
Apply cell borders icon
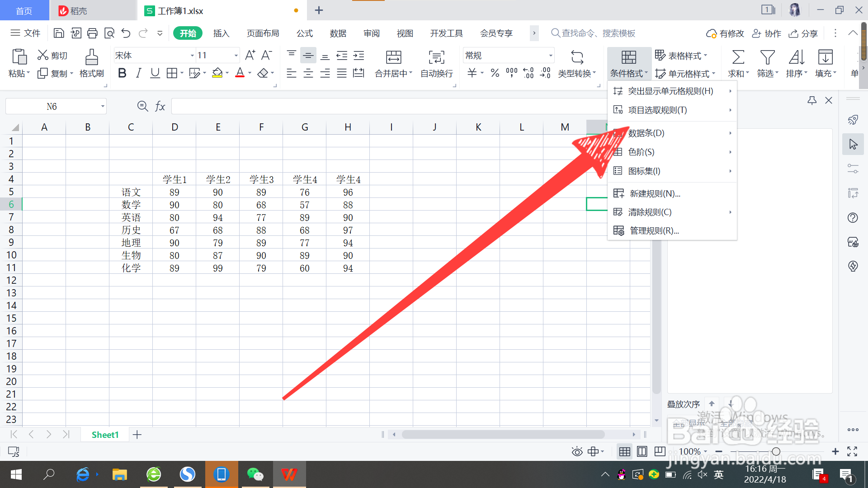coord(172,73)
